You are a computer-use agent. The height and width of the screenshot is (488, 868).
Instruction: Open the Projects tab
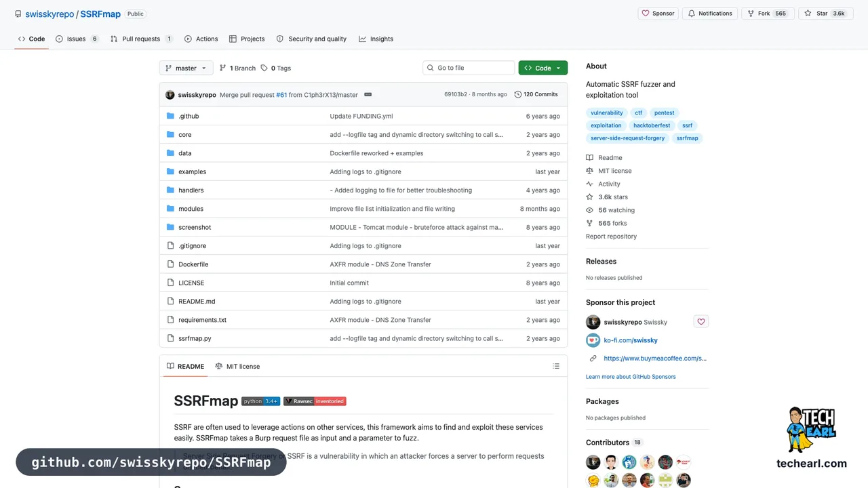coord(247,39)
